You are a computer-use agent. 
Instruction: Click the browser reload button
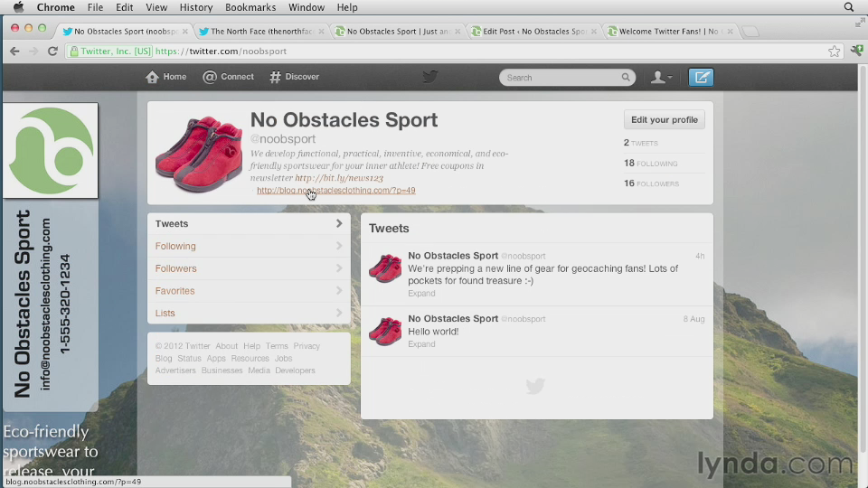click(x=52, y=52)
